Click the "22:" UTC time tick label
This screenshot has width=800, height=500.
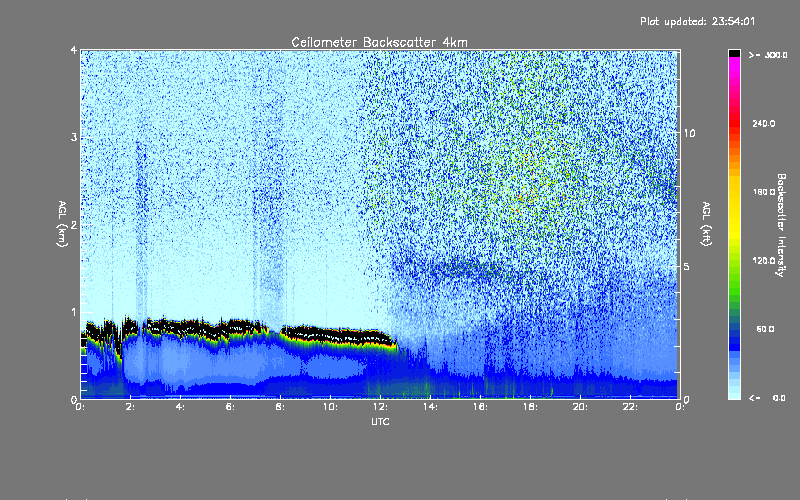click(631, 407)
